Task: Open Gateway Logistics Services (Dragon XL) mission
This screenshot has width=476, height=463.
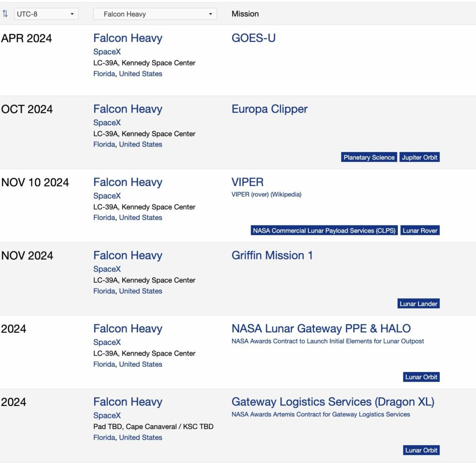Action: [333, 402]
